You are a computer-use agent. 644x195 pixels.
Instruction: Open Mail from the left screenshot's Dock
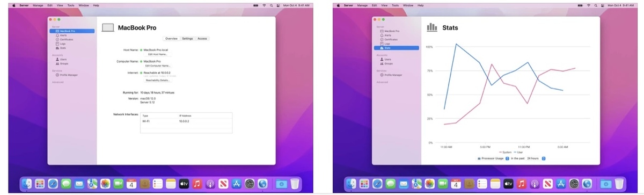(x=79, y=183)
